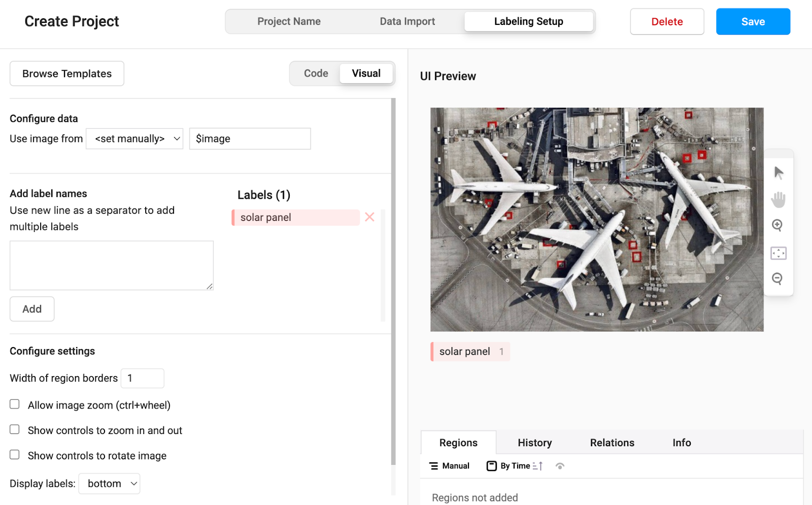Open the Info tab
Image resolution: width=812 pixels, height=505 pixels.
(682, 443)
